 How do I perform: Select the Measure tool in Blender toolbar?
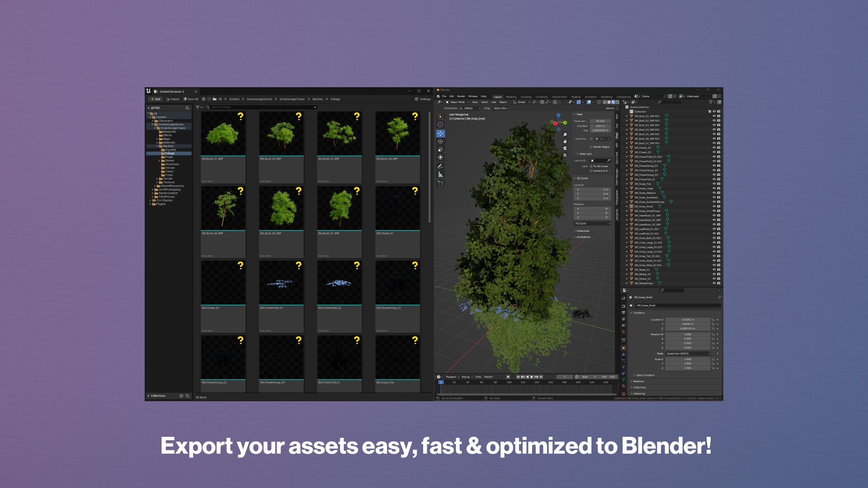(x=440, y=174)
